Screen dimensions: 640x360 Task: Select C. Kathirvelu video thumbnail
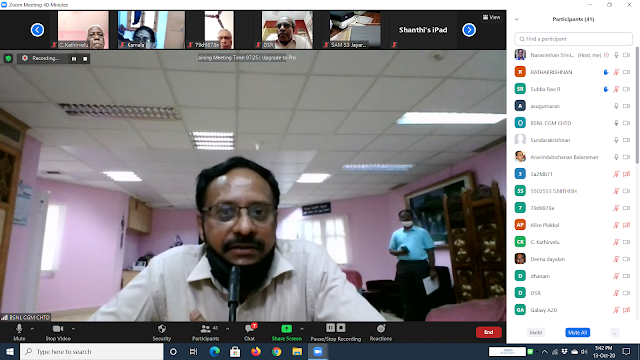(x=83, y=30)
